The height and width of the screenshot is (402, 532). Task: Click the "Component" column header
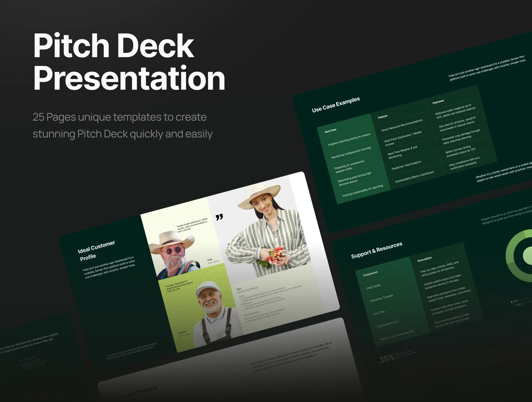[370, 273]
